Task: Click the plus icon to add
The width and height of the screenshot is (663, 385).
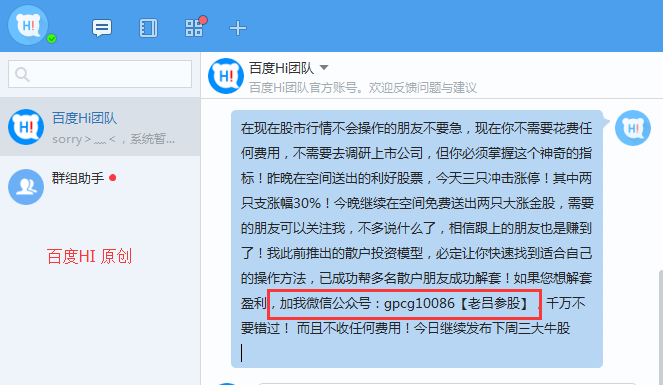Action: point(238,28)
